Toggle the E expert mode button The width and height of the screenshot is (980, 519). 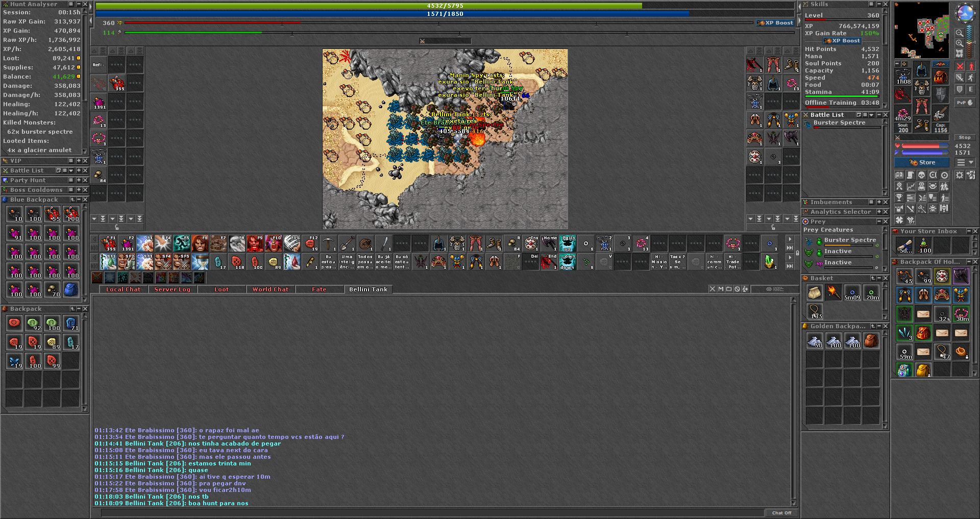click(x=971, y=89)
